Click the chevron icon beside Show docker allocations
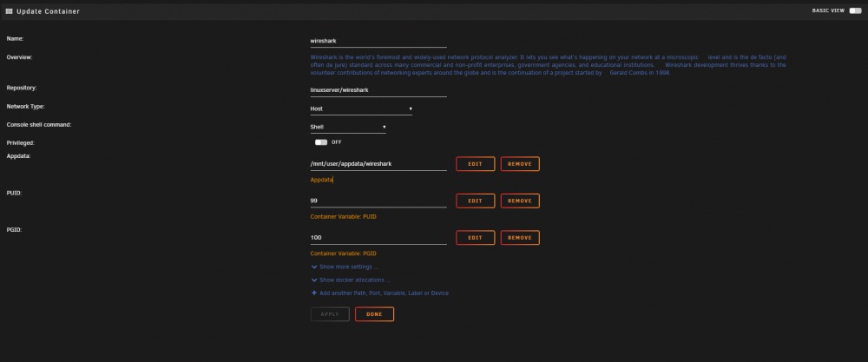The height and width of the screenshot is (362, 868). (314, 280)
